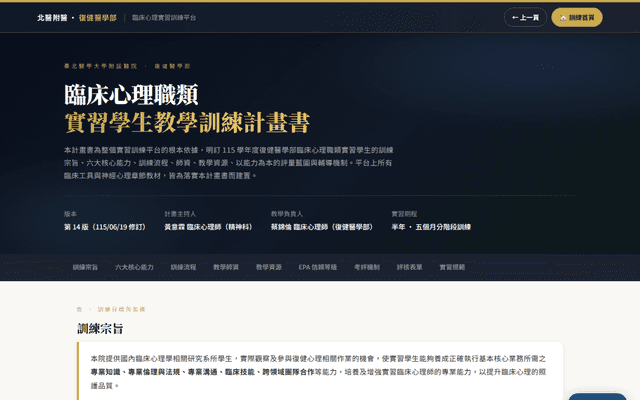The width and height of the screenshot is (640, 400).
Task: Click the name 黃意霖 臨床心理師（精神科）
Action: (x=208, y=227)
